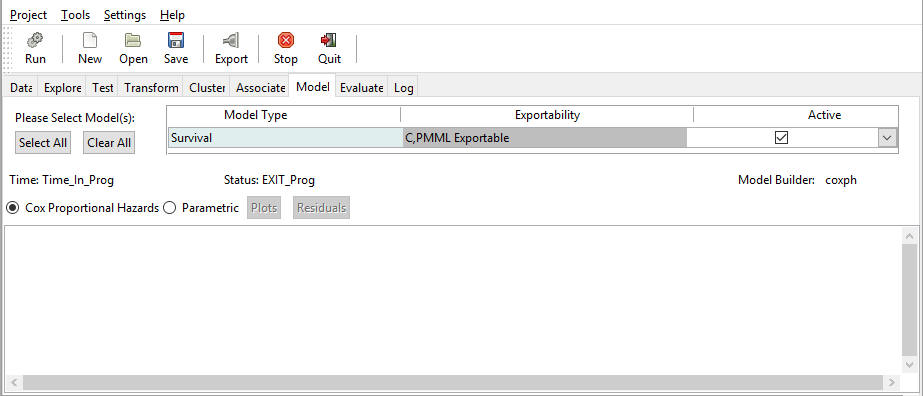Image resolution: width=923 pixels, height=396 pixels.
Task: Open the Tools menu
Action: 75,15
